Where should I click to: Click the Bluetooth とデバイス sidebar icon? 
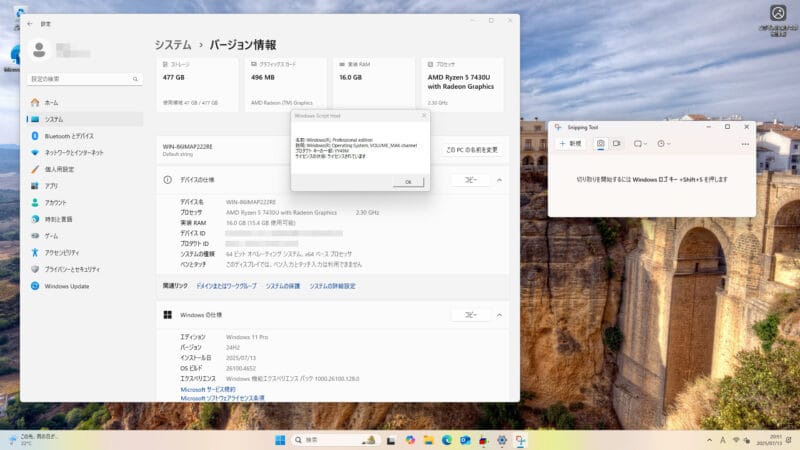click(35, 136)
